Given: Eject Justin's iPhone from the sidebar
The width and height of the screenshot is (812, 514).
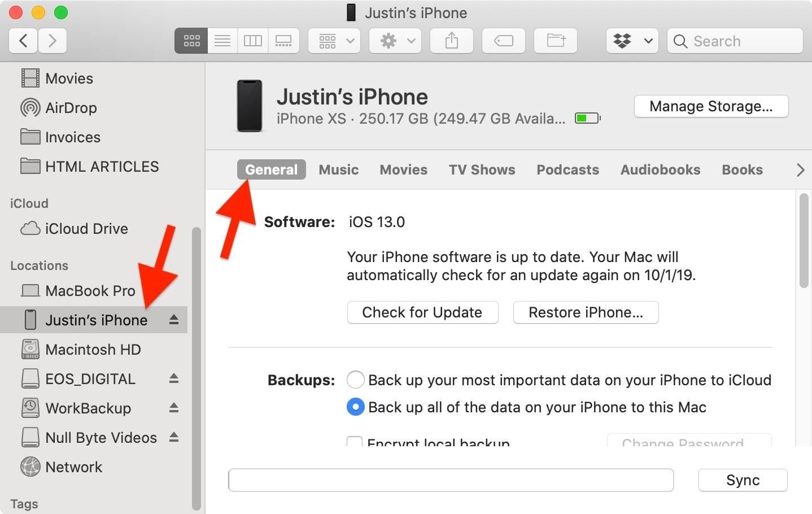Looking at the screenshot, I should click(x=174, y=320).
